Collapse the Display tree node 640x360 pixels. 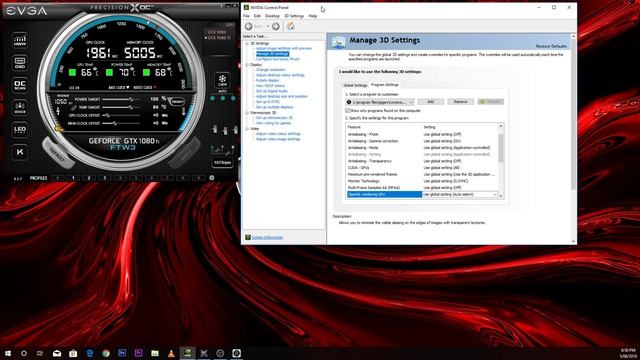247,64
